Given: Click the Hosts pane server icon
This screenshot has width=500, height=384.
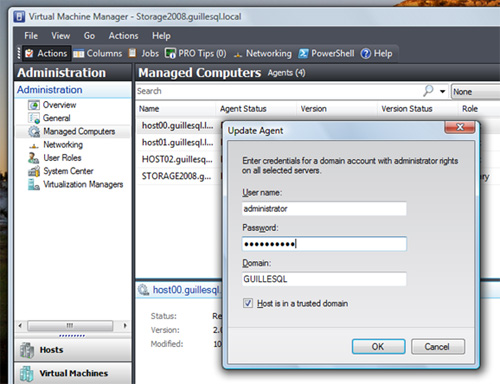Looking at the screenshot, I should click(27, 350).
